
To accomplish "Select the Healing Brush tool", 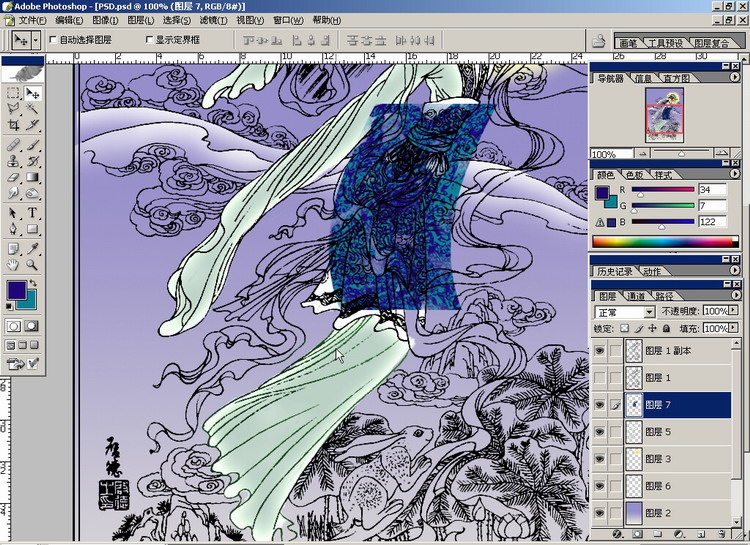I will (x=13, y=145).
